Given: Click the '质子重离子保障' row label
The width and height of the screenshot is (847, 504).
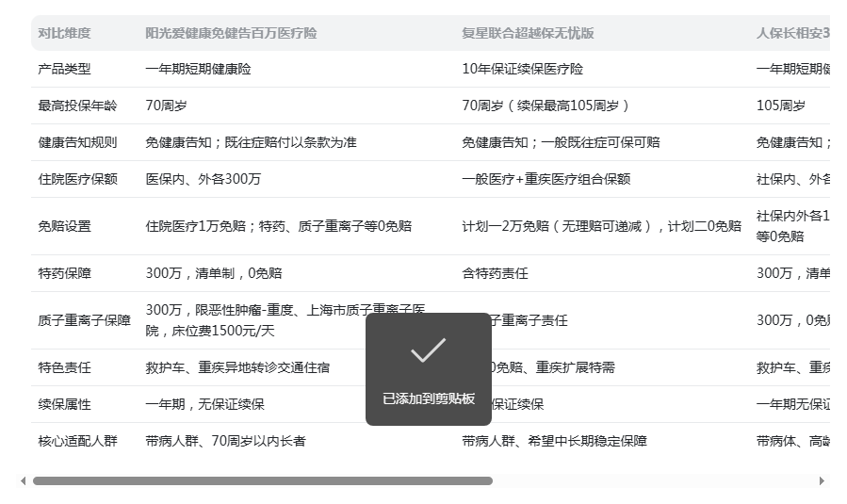Looking at the screenshot, I should point(84,320).
